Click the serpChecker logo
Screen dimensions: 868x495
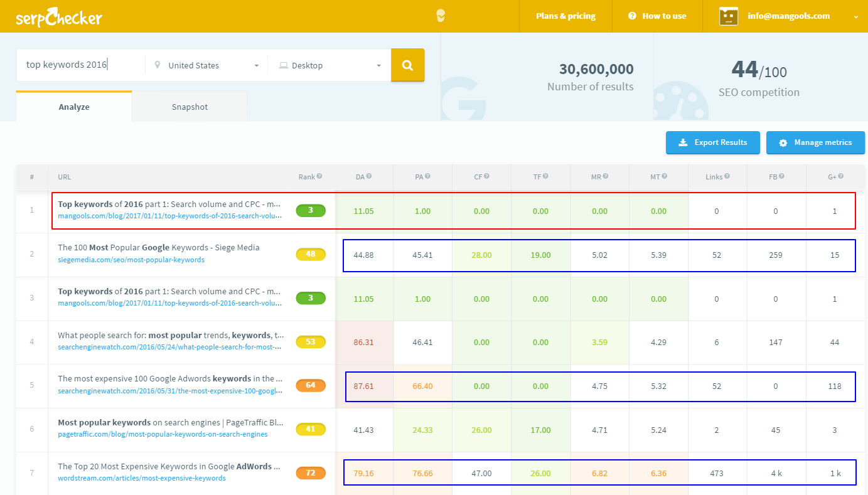(x=59, y=17)
